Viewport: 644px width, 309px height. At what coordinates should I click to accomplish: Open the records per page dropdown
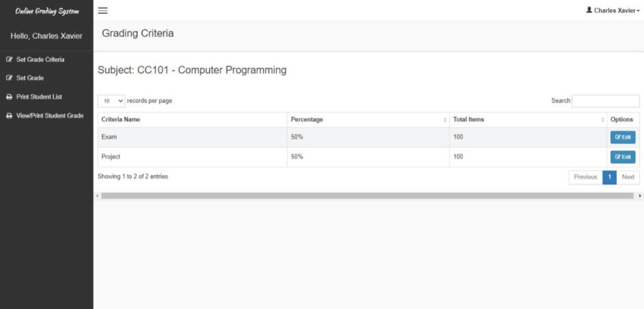point(111,101)
